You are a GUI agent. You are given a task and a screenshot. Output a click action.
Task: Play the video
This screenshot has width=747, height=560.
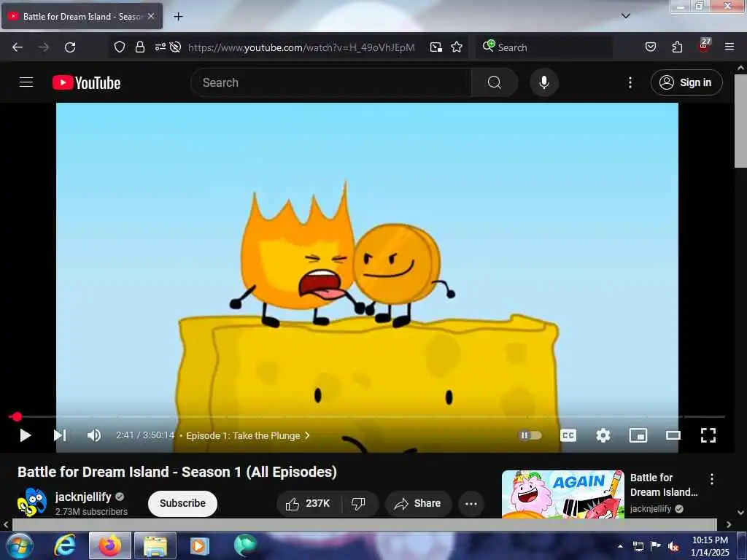[26, 435]
